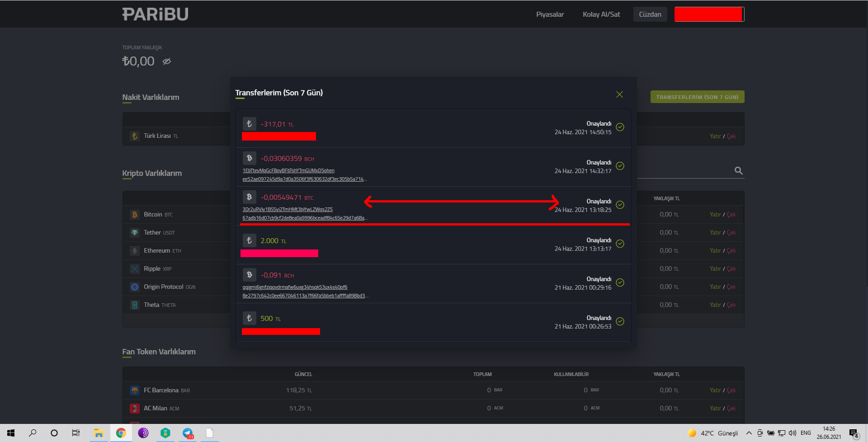The height and width of the screenshot is (442, 868).
Task: Click Yatır for Türk Lirası
Action: coord(715,136)
